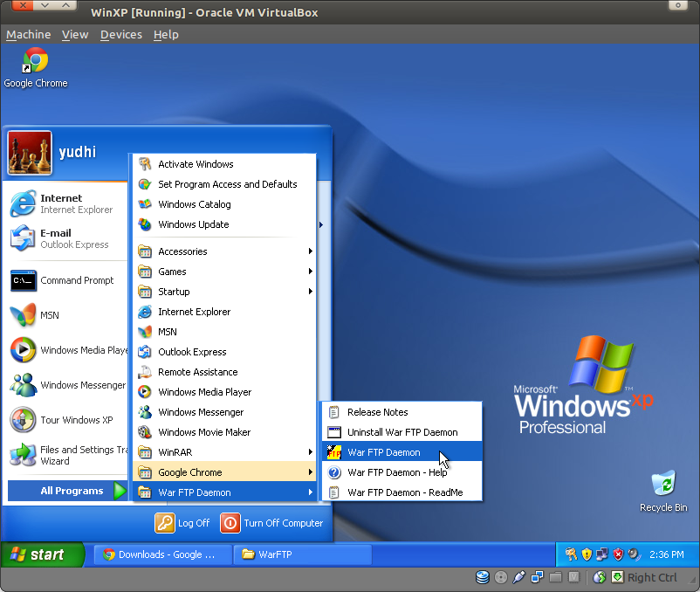Click the Remote Assistance icon

click(x=145, y=372)
